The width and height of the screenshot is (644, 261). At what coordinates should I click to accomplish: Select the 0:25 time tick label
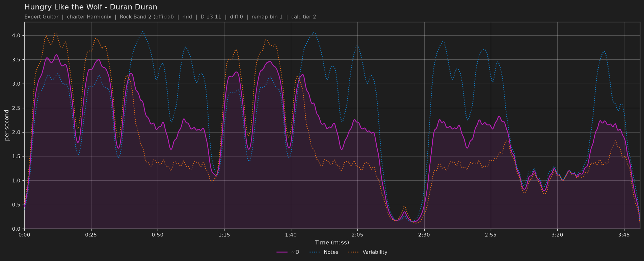pyautogui.click(x=91, y=235)
